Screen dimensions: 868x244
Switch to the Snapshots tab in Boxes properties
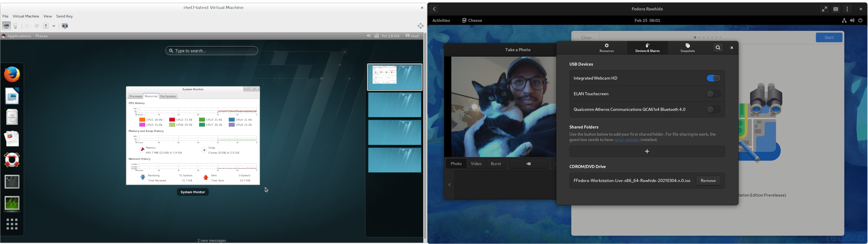point(688,48)
